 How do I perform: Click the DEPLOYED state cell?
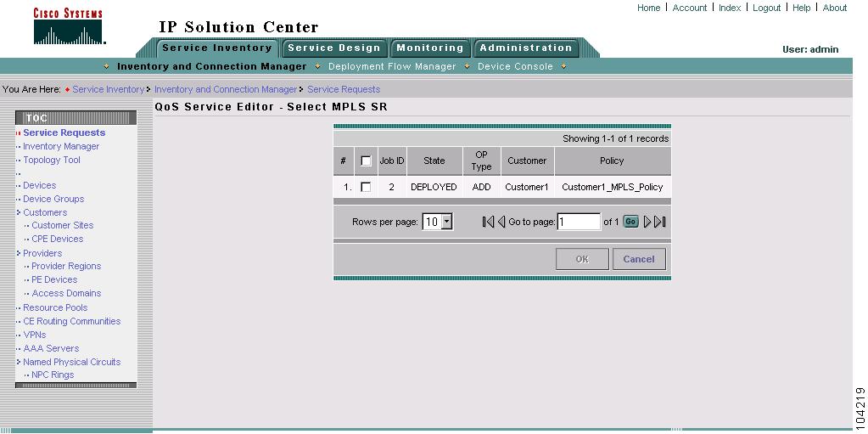coord(434,188)
